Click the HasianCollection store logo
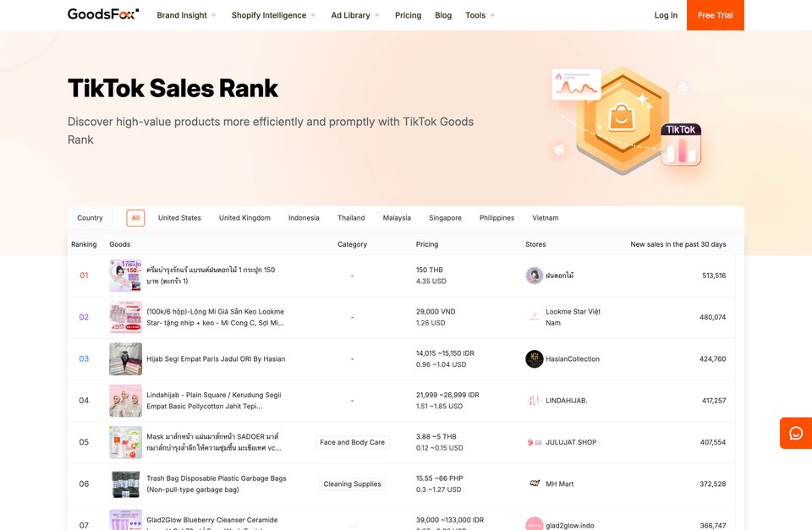 pos(535,358)
